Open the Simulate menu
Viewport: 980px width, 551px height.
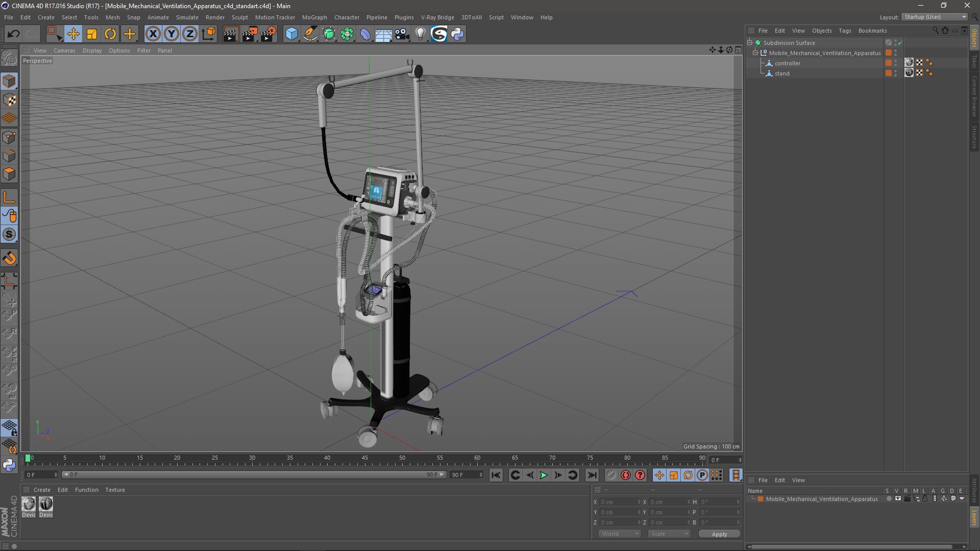tap(187, 17)
